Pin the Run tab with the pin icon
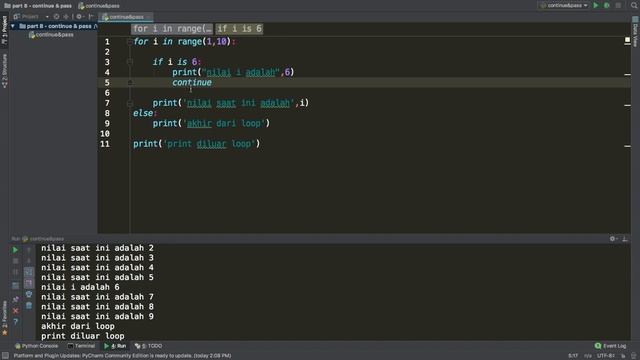The height and width of the screenshot is (360, 640). pyautogui.click(x=16, y=299)
